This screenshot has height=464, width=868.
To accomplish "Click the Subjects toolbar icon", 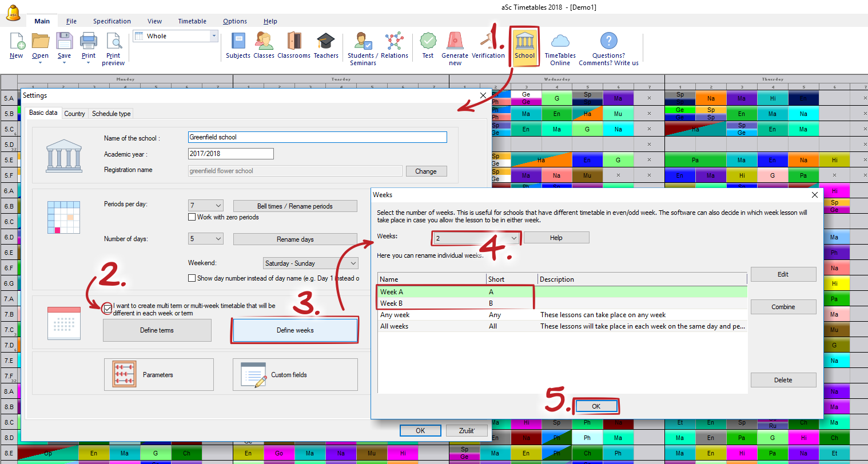I will (x=238, y=42).
